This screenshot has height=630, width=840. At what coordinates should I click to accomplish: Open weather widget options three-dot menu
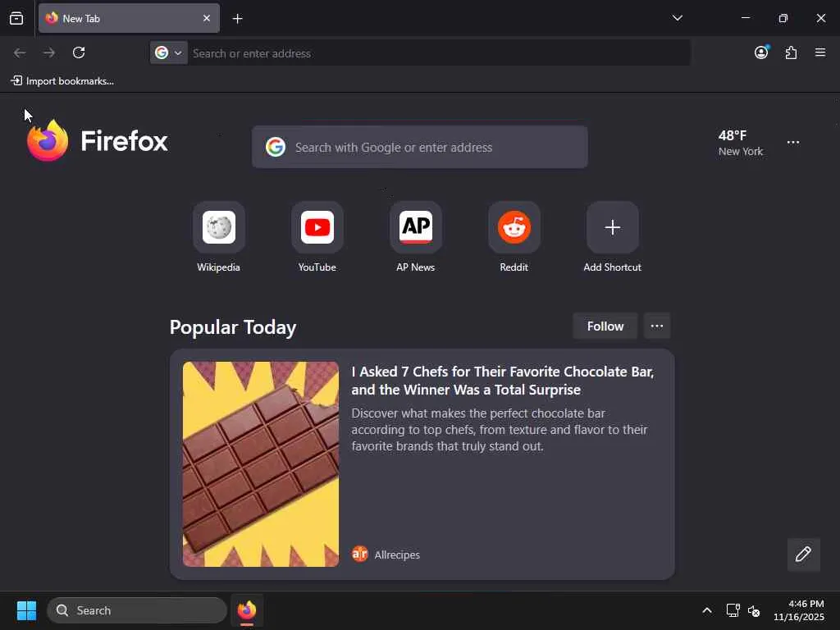pyautogui.click(x=793, y=143)
